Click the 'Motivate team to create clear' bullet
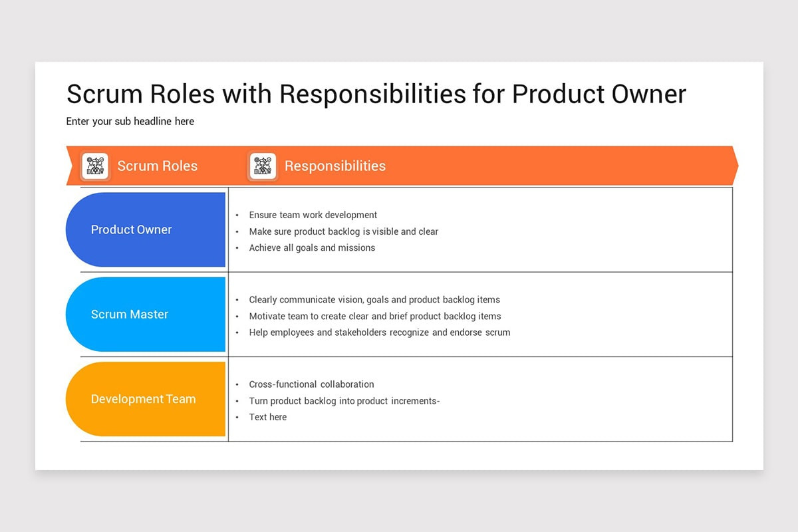798x532 pixels. point(374,316)
